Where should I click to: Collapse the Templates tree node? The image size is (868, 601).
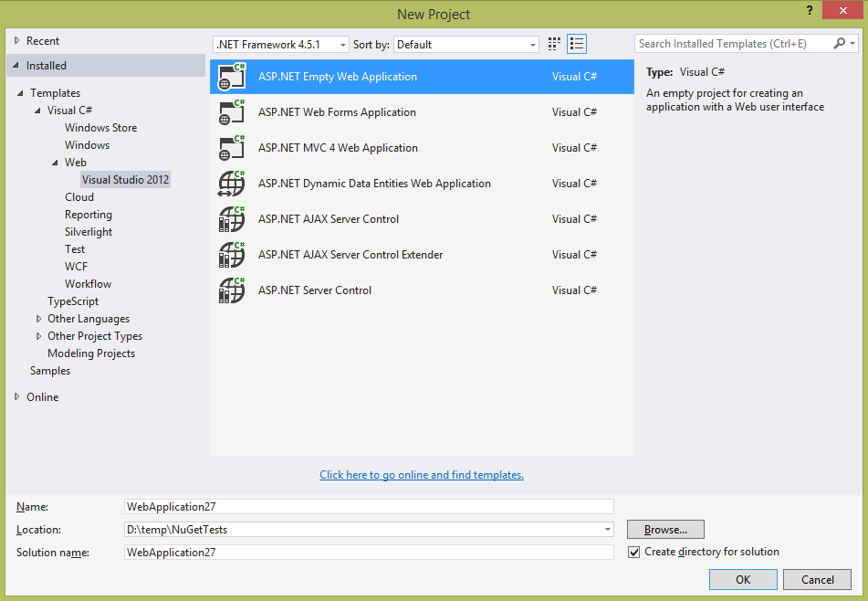coord(20,93)
